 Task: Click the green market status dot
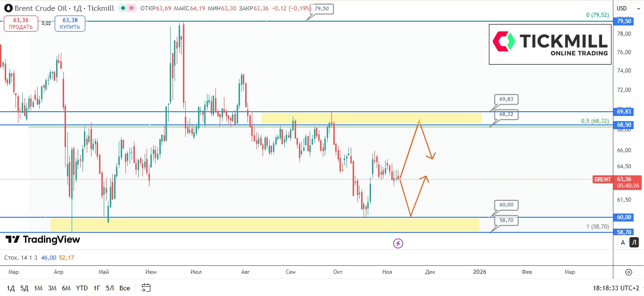click(x=122, y=8)
